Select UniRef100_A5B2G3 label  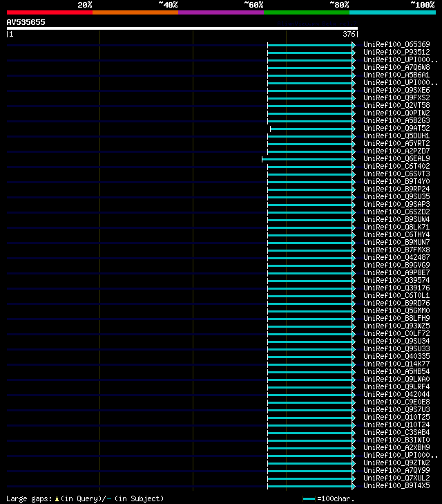(x=396, y=120)
